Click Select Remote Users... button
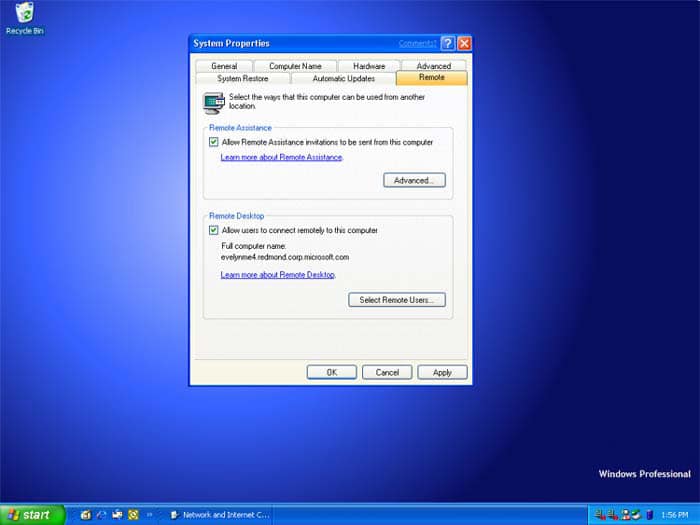 click(x=397, y=300)
